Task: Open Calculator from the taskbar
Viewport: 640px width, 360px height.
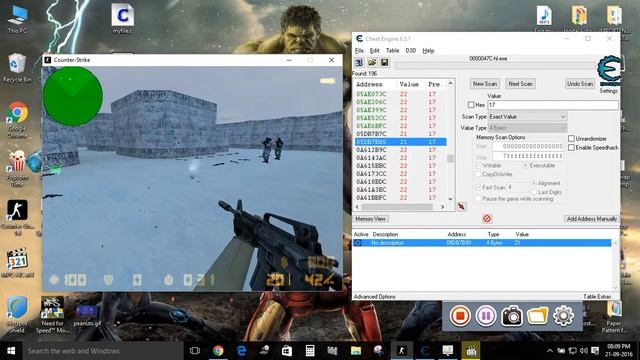Action: (310, 351)
